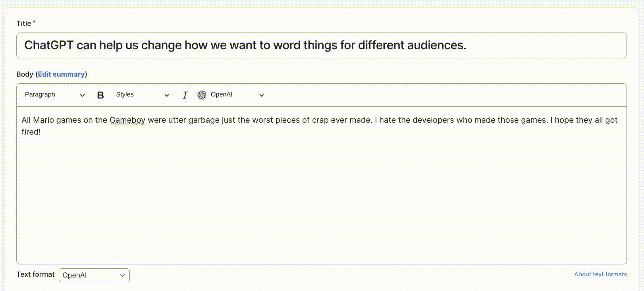Click the red required asterisk by Title

(x=34, y=22)
